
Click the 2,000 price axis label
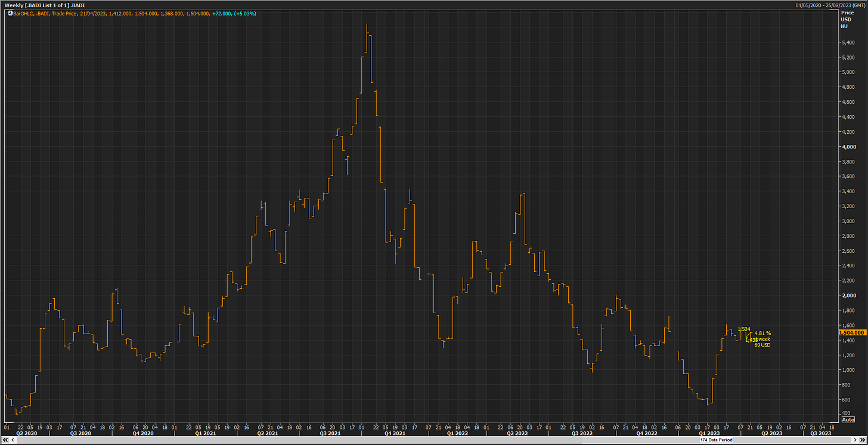click(848, 296)
